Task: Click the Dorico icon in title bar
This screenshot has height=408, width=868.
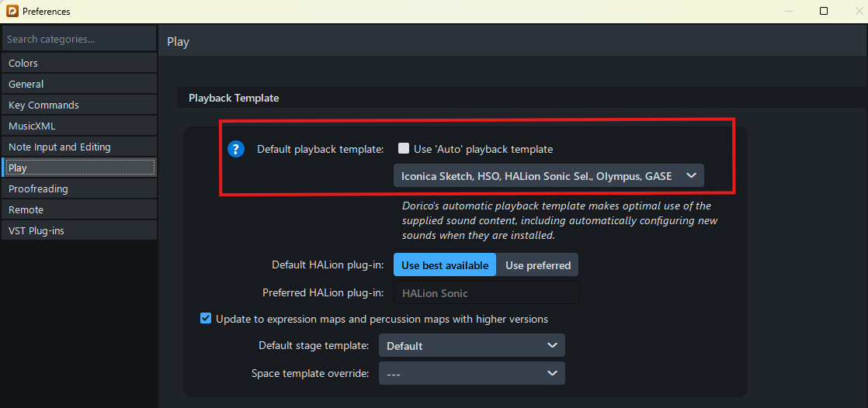Action: point(12,12)
